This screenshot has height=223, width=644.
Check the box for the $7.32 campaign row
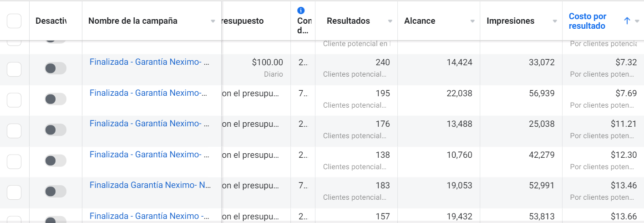[14, 69]
